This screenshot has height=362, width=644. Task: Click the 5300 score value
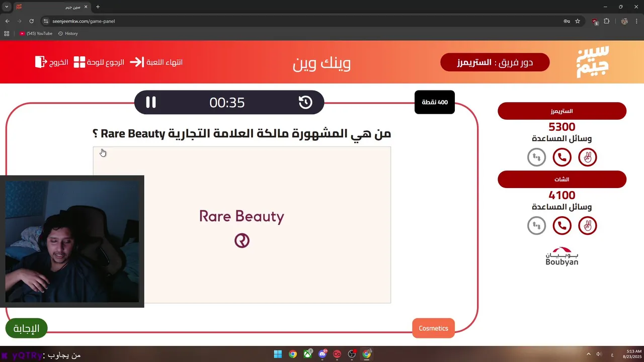[562, 127]
